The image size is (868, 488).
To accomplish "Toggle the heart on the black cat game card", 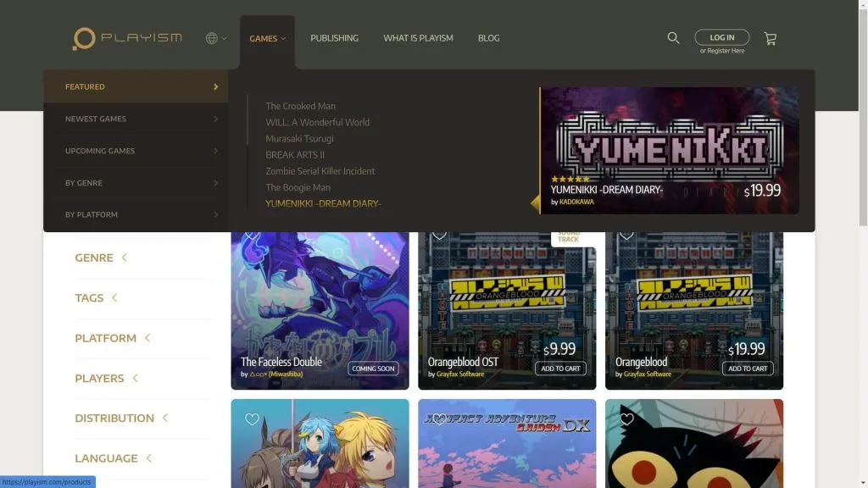I will [626, 419].
